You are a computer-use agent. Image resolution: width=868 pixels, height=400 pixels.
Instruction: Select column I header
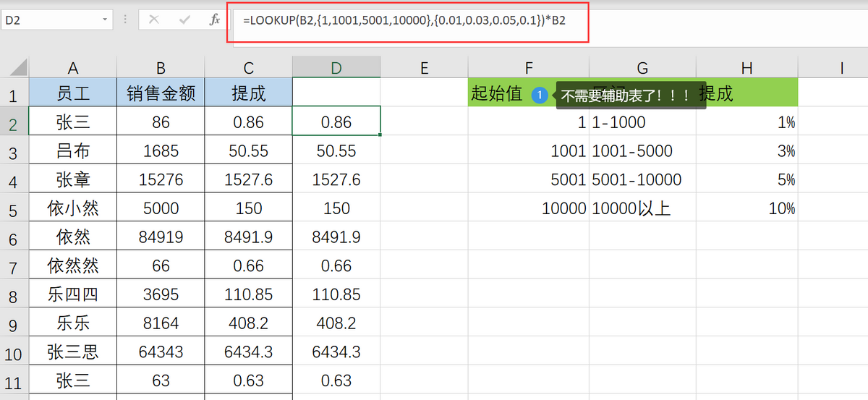[x=842, y=68]
